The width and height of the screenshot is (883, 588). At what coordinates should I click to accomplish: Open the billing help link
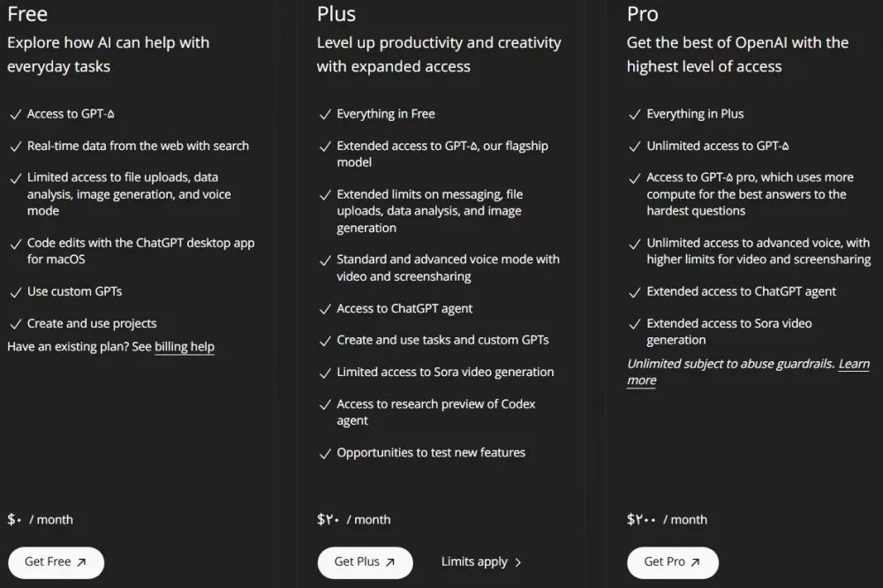(x=185, y=347)
